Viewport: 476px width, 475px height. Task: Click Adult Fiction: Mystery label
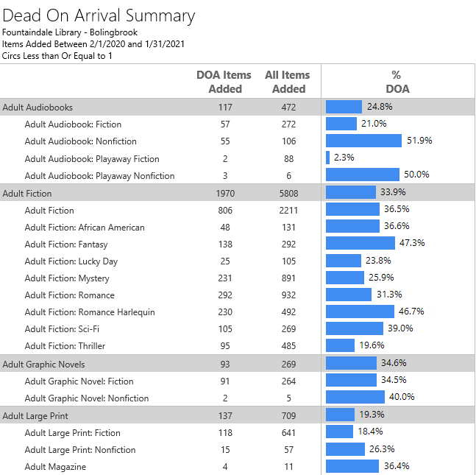pos(67,278)
